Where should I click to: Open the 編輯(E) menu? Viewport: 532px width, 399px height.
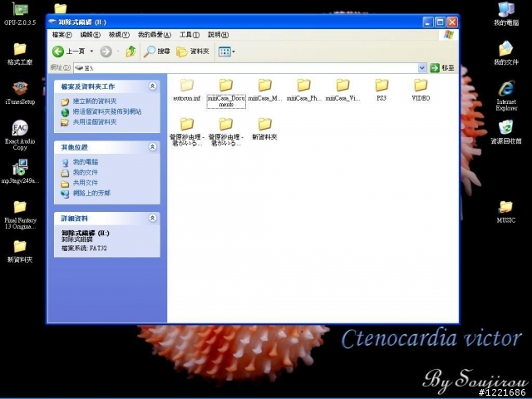pos(91,35)
